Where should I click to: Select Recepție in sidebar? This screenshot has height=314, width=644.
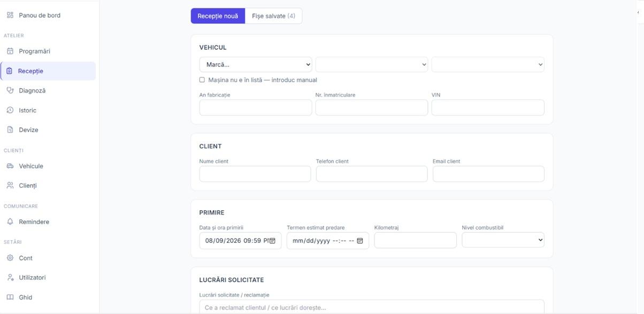(48, 71)
